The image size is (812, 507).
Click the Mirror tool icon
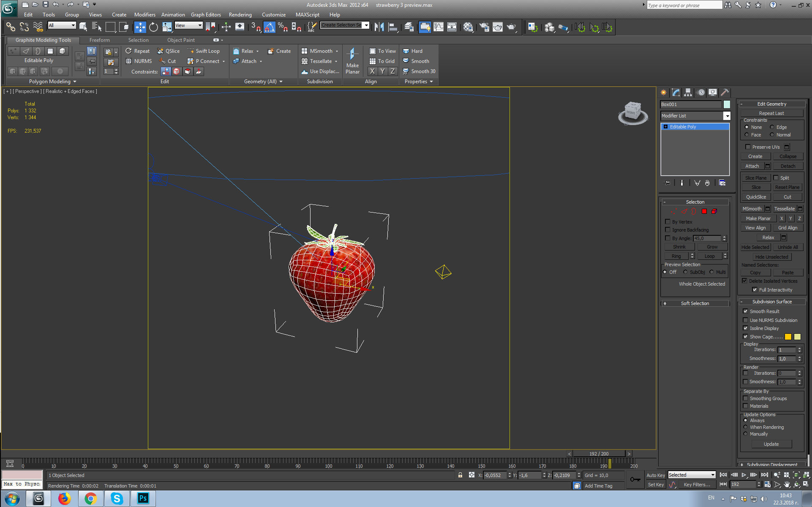[x=379, y=27]
